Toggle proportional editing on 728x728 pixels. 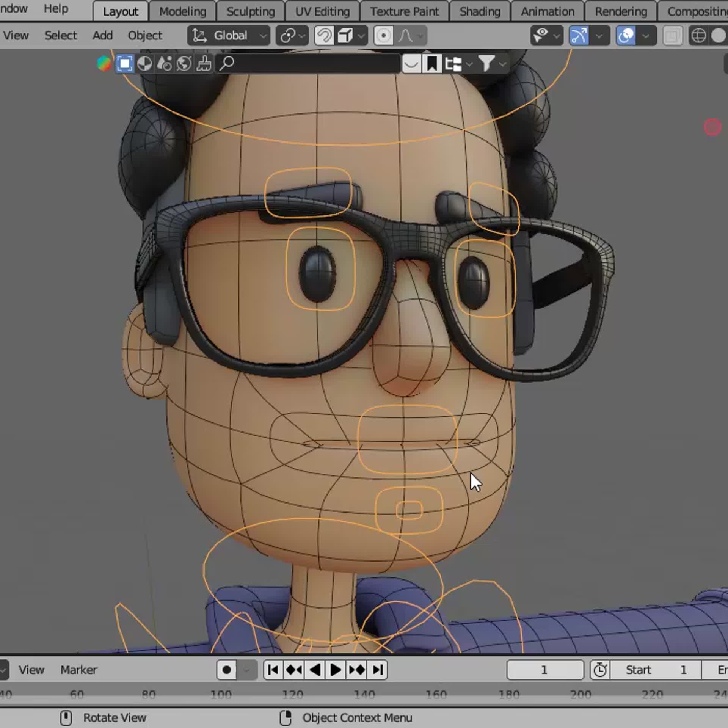click(x=384, y=35)
